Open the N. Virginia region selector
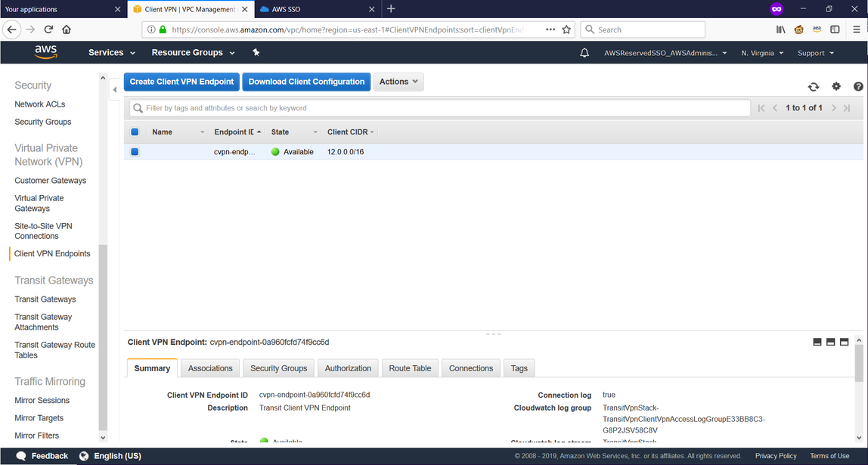 point(762,53)
